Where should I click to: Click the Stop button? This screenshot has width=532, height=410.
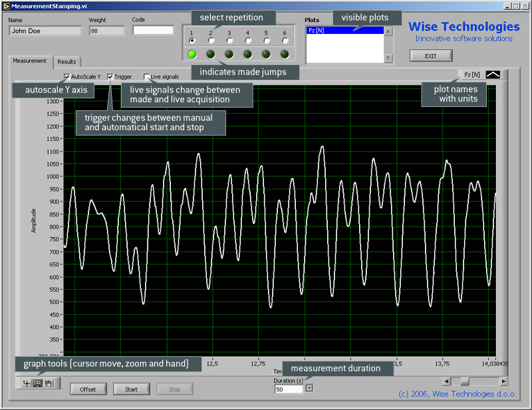(x=175, y=389)
